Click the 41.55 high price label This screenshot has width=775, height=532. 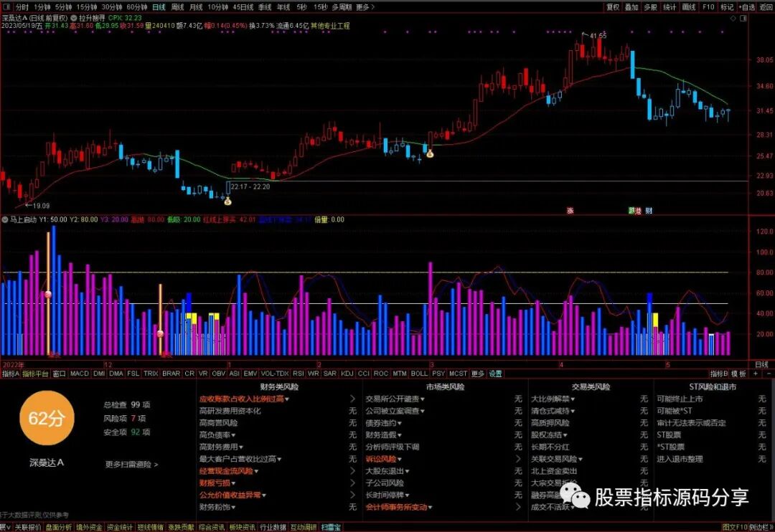pos(598,36)
